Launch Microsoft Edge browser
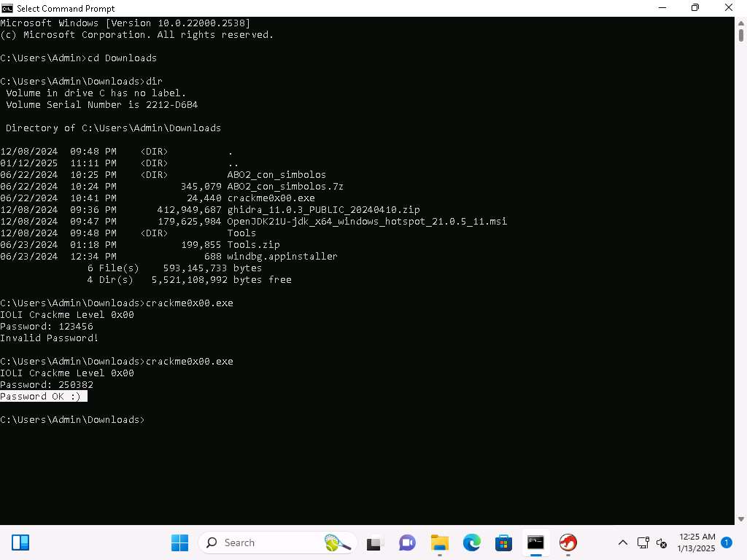Image resolution: width=747 pixels, height=560 pixels. 471,542
